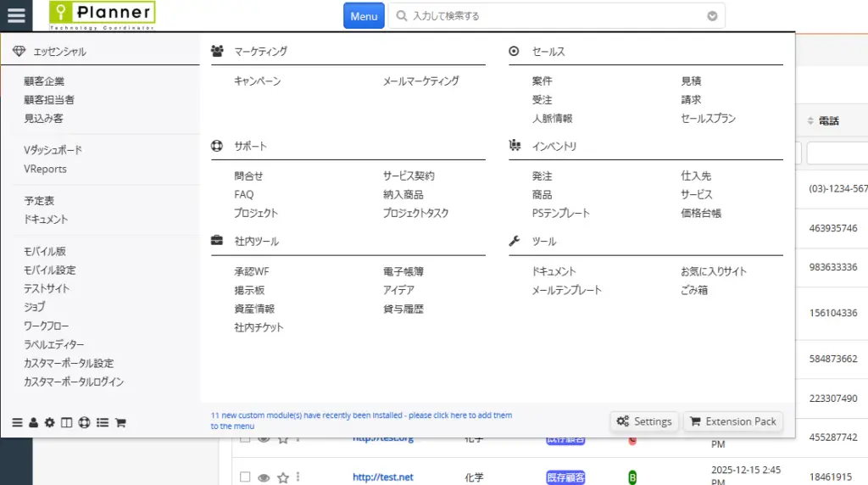Click the Extension Pack button
The image size is (868, 485).
[x=732, y=421]
